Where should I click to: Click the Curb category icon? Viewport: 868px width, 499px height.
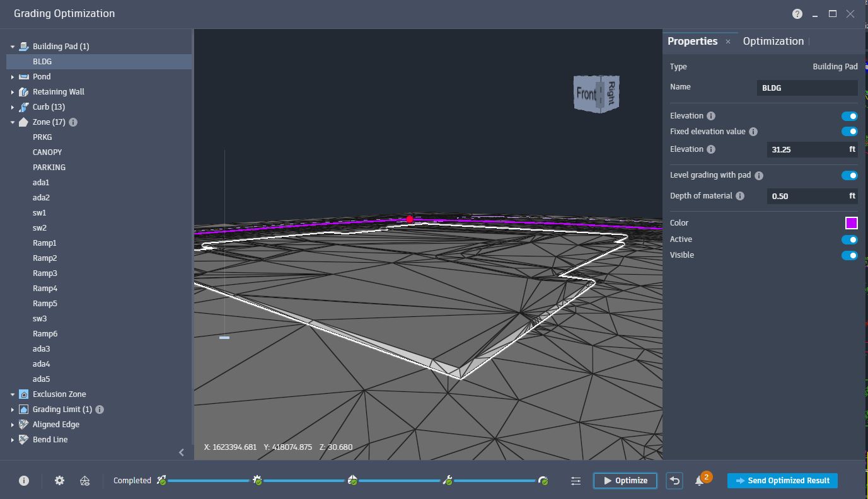pyautogui.click(x=23, y=106)
